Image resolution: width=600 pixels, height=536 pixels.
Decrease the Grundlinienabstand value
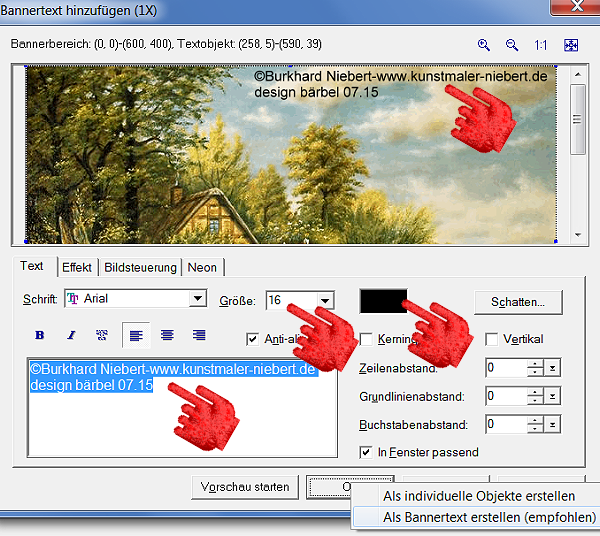[535, 401]
